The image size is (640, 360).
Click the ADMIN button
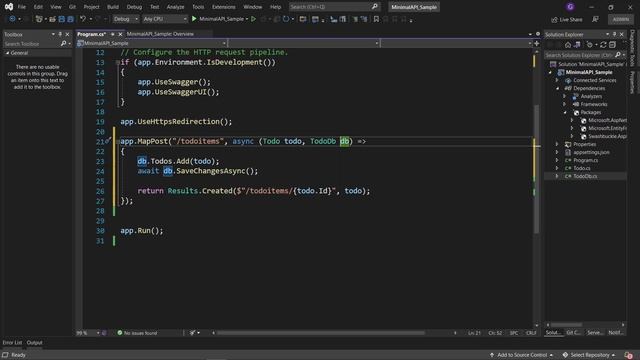[621, 19]
